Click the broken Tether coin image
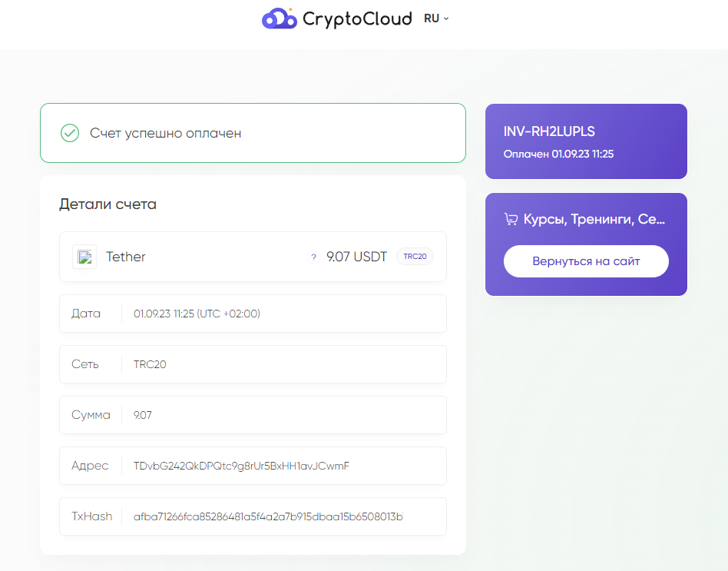This screenshot has width=728, height=571. tap(84, 257)
